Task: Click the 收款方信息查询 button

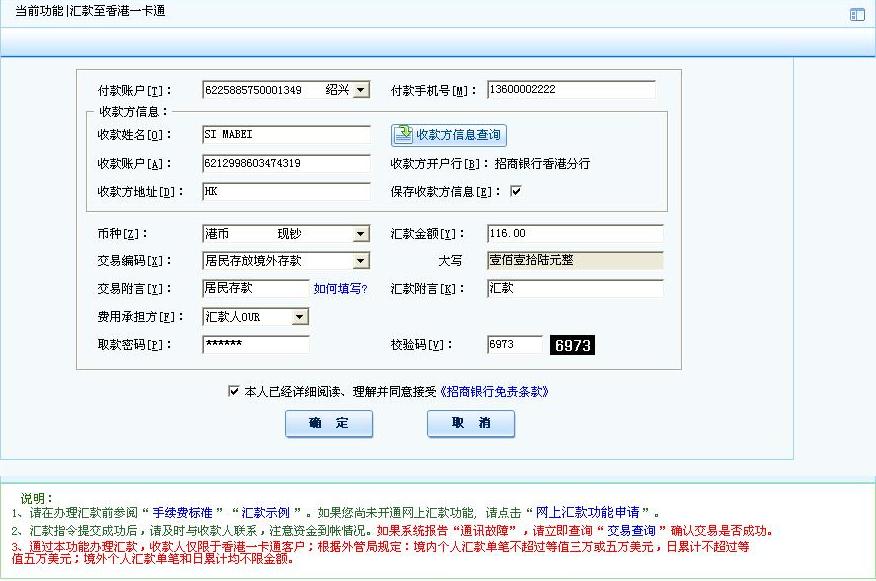Action: click(x=448, y=135)
